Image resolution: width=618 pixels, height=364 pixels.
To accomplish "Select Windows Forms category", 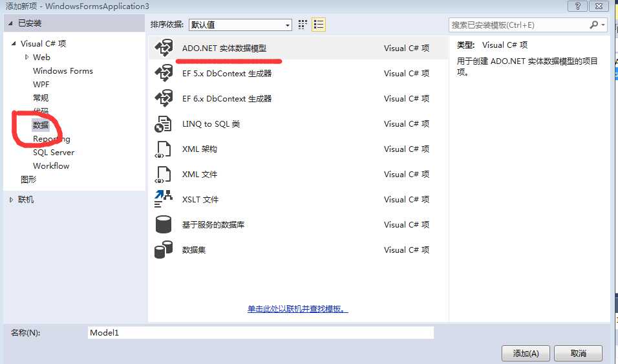I will [63, 71].
